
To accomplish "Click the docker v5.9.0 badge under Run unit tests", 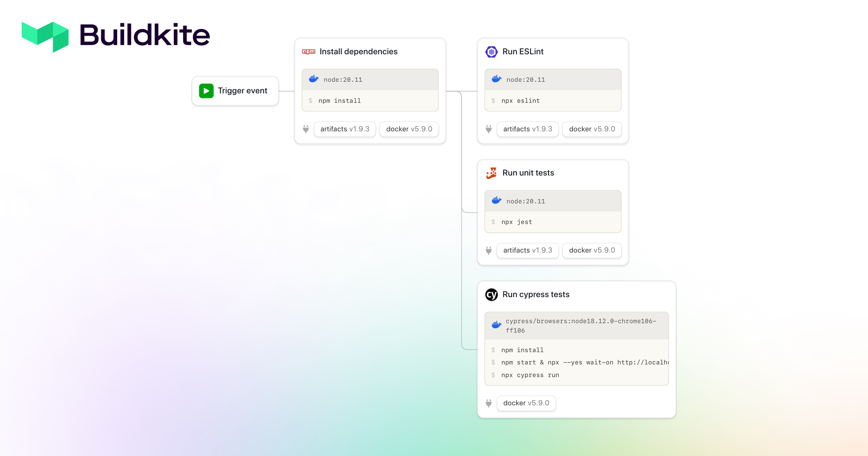I will 592,250.
